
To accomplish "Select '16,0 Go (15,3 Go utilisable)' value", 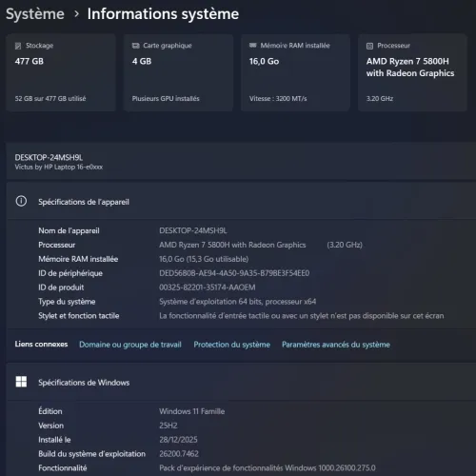I will pos(204,259).
